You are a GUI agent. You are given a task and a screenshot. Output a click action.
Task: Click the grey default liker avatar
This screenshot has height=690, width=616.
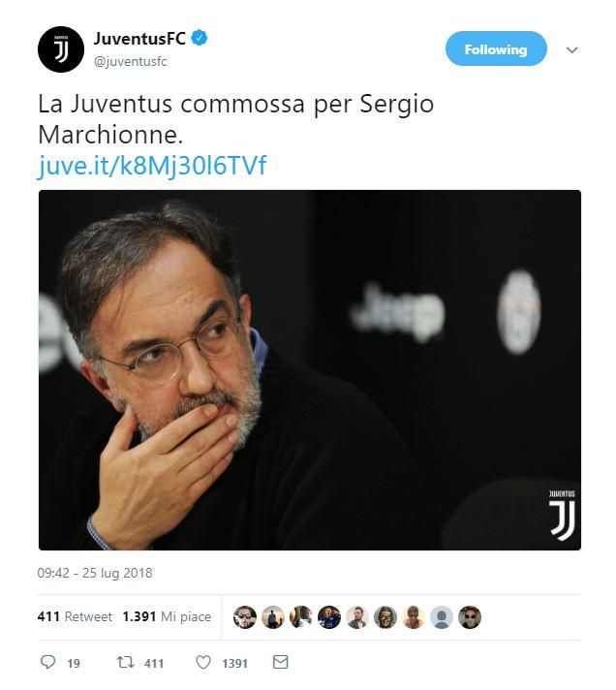pos(442,617)
